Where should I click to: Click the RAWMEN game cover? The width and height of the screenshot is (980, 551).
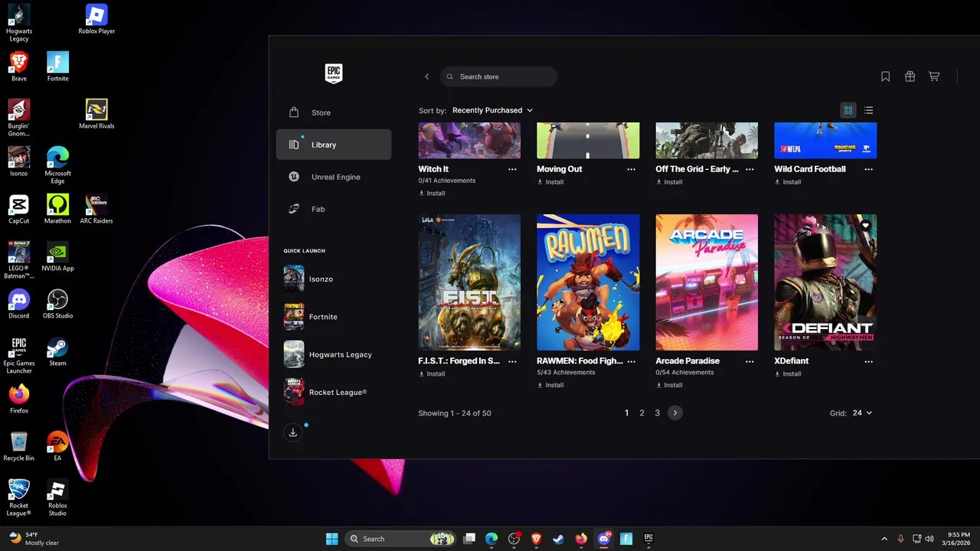(x=588, y=282)
